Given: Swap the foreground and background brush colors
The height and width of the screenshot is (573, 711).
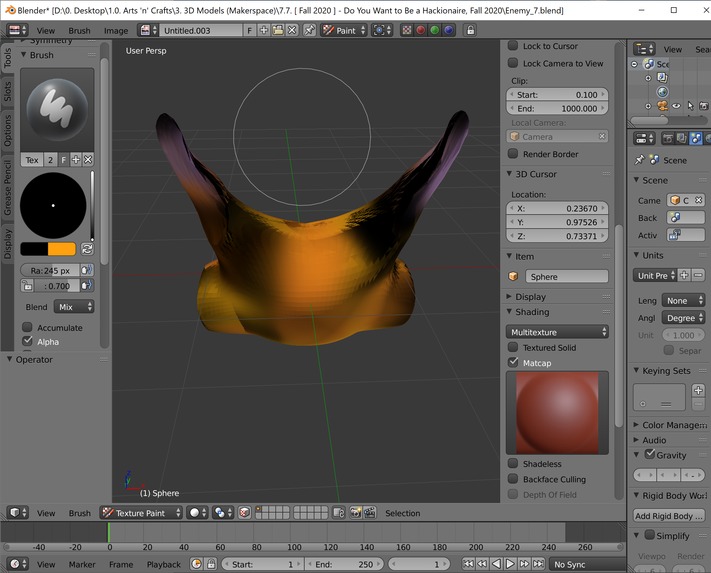Looking at the screenshot, I should click(87, 249).
